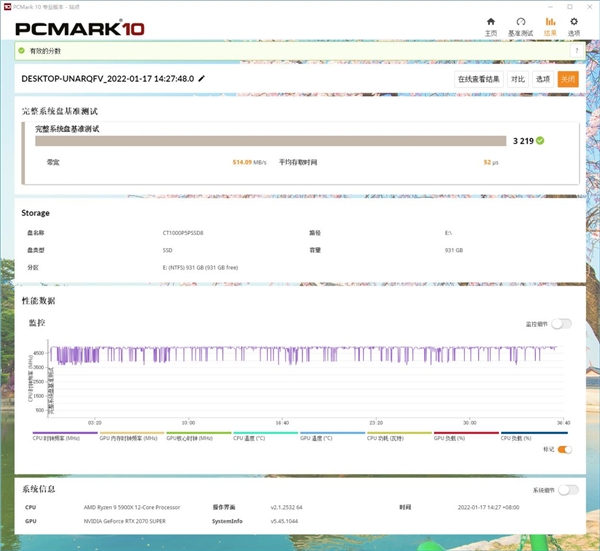Maximize the PCMark 10 window
This screenshot has width=600, height=551.
tap(570, 7)
